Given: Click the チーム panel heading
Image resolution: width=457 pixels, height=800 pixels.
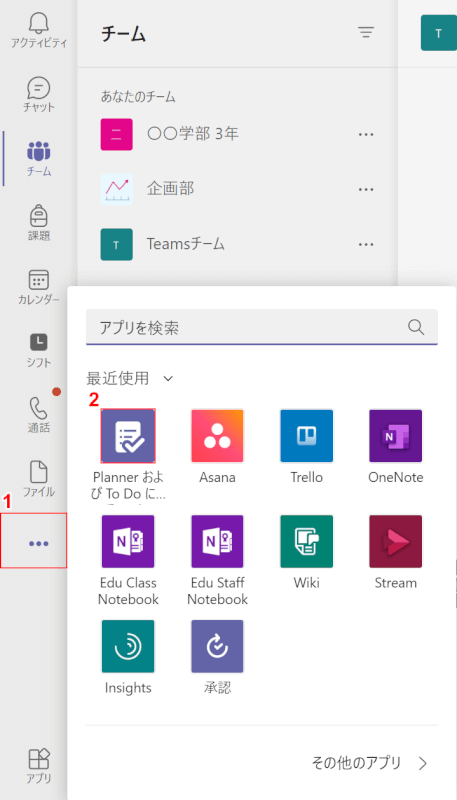Looking at the screenshot, I should (123, 34).
